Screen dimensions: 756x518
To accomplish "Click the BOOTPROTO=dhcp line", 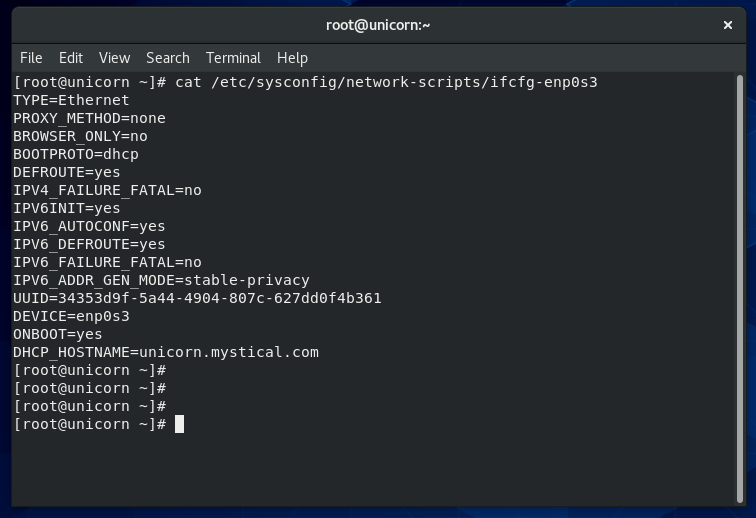I will point(76,154).
